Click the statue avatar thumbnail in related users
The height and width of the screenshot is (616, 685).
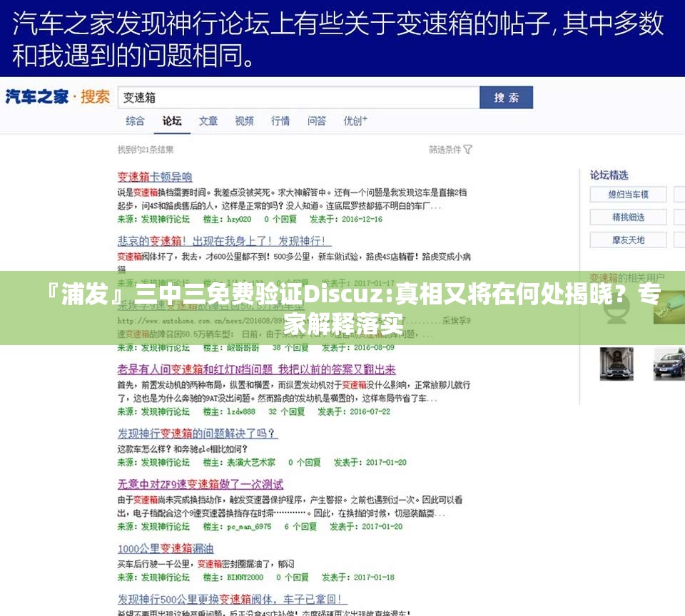[616, 364]
